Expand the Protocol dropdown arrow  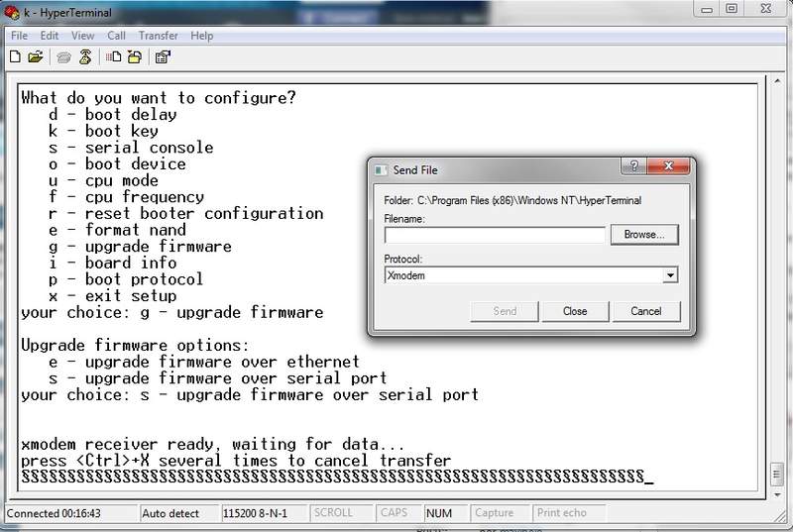click(x=670, y=275)
